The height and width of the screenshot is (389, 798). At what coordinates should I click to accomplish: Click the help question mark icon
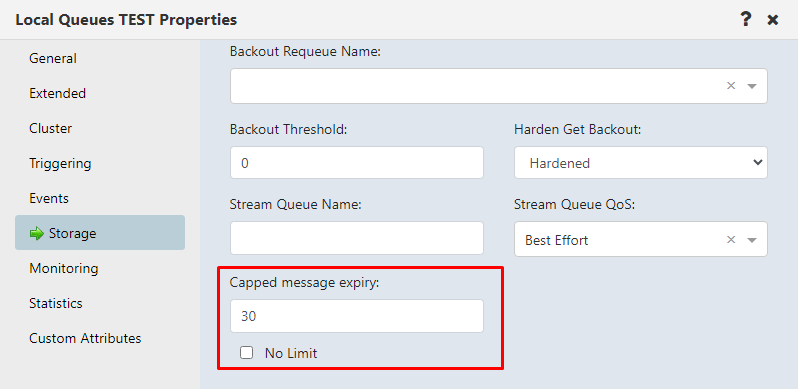point(746,20)
